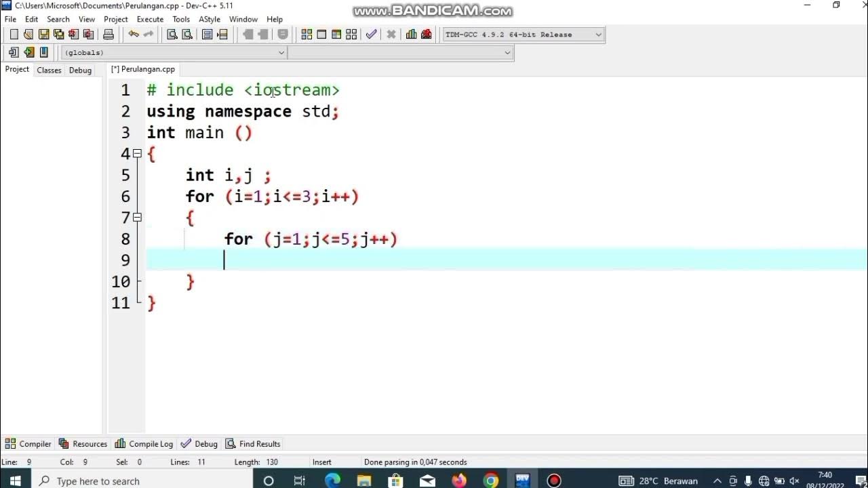The width and height of the screenshot is (868, 488).
Task: Click the 'using namespace std;' line
Action: pos(243,111)
